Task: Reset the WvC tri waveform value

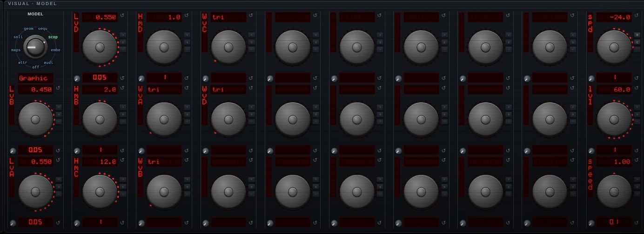Action: click(250, 15)
